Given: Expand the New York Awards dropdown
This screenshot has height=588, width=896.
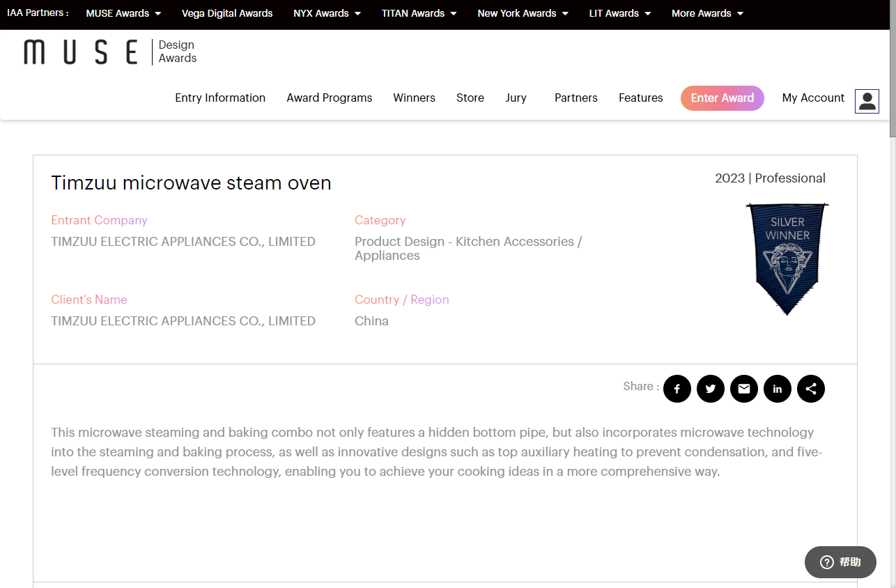Looking at the screenshot, I should pos(523,13).
